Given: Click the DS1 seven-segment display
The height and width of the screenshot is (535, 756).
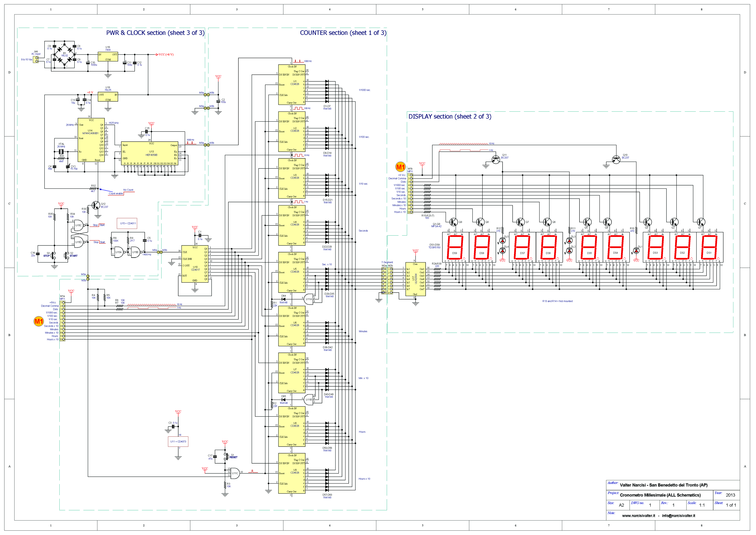Looking at the screenshot, I should coord(710,247).
